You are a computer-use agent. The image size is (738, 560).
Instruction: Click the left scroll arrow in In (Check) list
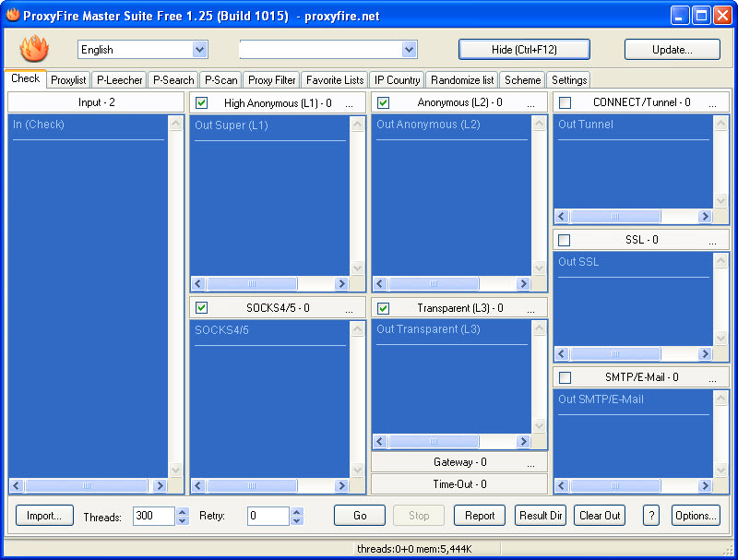click(x=17, y=485)
